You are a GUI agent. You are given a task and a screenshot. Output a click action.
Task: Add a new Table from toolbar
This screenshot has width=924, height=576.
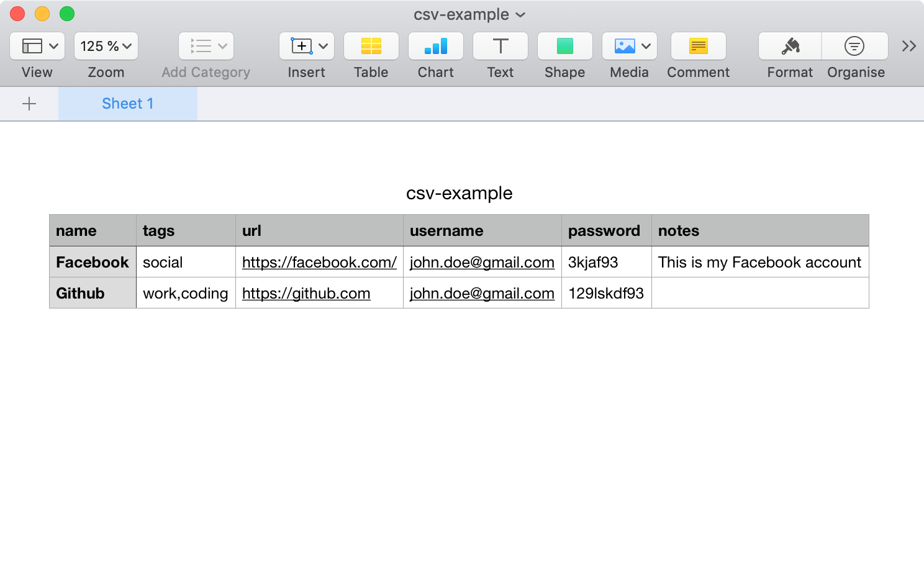371,47
